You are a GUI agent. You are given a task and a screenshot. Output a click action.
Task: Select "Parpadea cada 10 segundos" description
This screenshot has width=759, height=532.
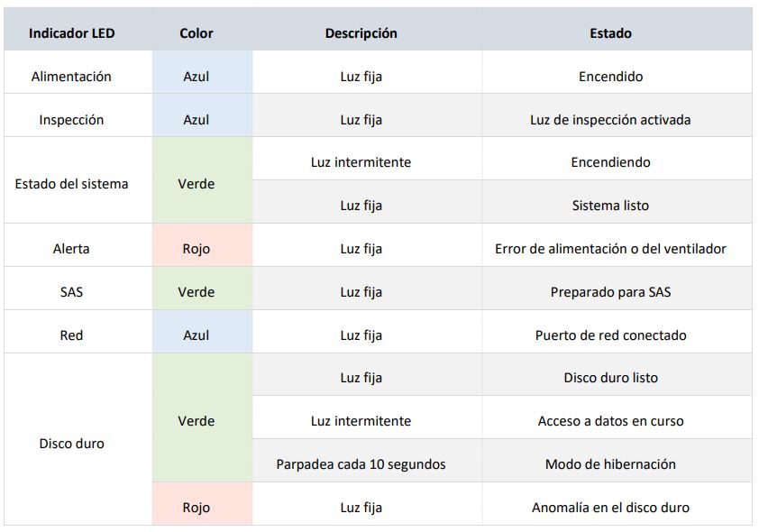pyautogui.click(x=361, y=464)
